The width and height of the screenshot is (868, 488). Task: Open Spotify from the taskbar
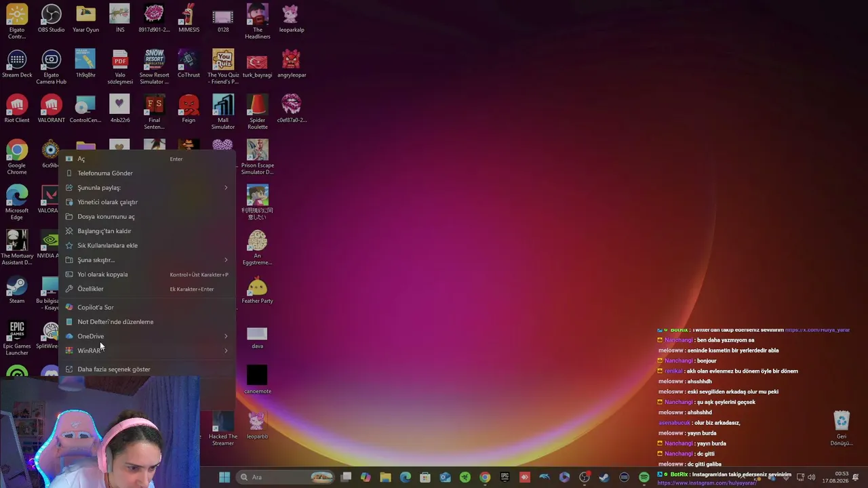644,477
